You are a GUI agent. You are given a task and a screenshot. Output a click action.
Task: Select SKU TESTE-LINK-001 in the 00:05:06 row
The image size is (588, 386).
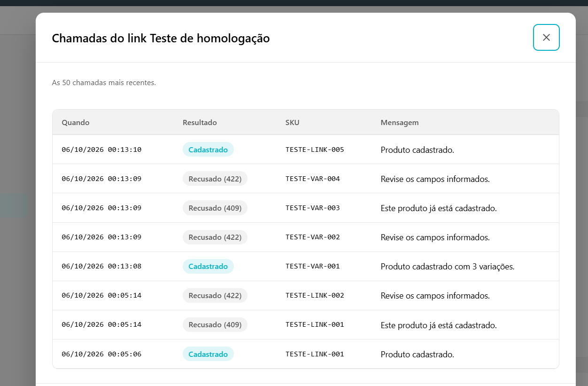(x=315, y=354)
